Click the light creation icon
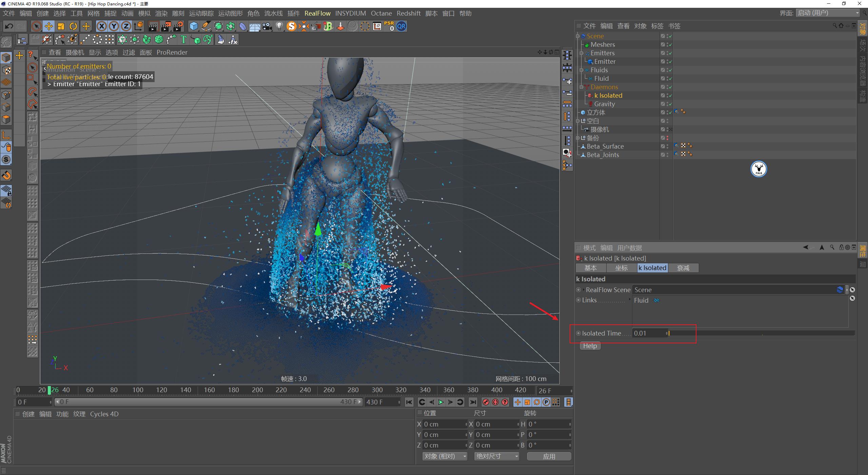Screen dimensions: 868x475 279,26
